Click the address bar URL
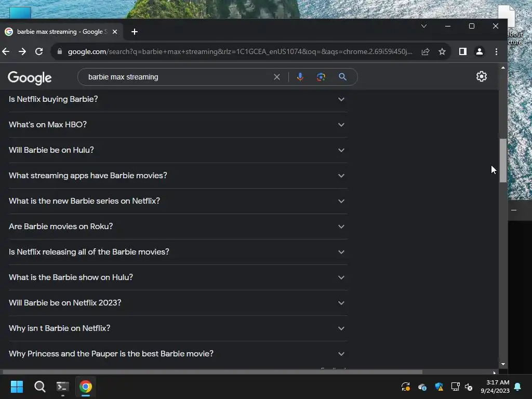Viewport: 532px width, 399px height. click(240, 51)
